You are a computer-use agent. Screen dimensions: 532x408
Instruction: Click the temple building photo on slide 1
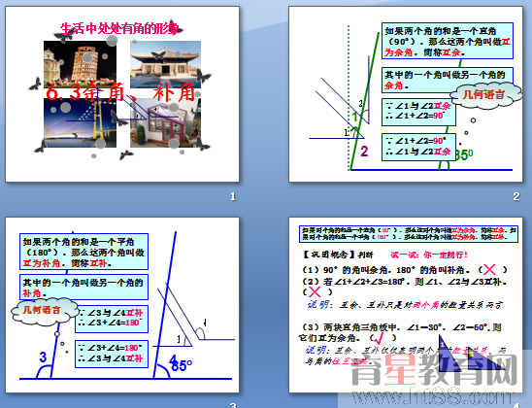166,64
